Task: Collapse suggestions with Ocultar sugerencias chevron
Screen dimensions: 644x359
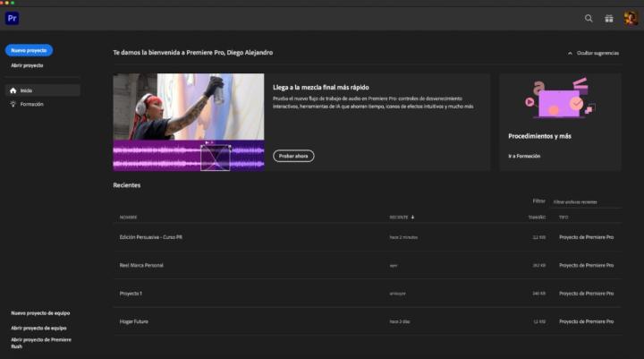Action: click(571, 54)
